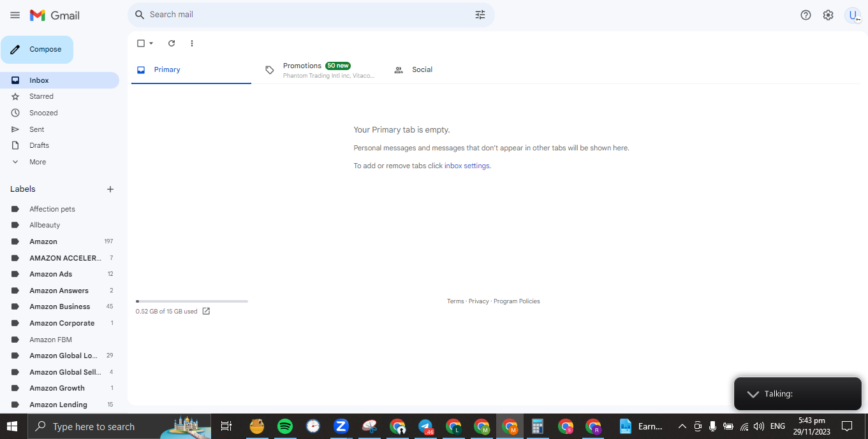
Task: Select the Inbox folder
Action: [x=59, y=80]
